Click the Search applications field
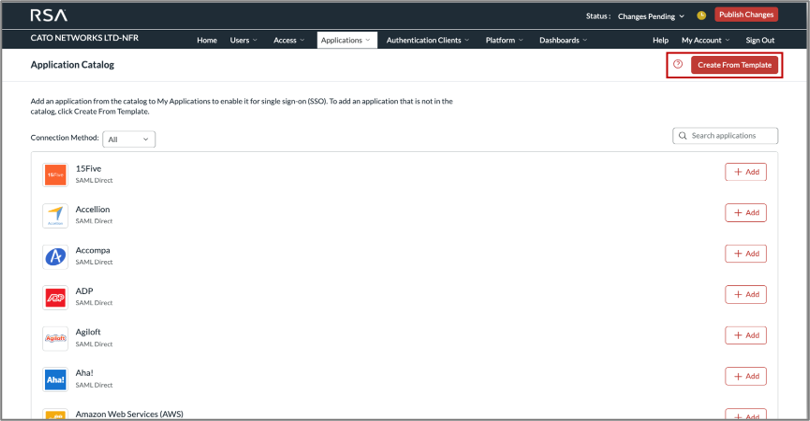810x421 pixels. click(x=725, y=135)
